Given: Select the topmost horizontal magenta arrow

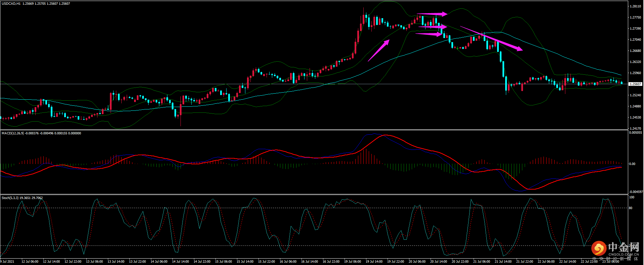Looking at the screenshot, I should coord(432,14).
